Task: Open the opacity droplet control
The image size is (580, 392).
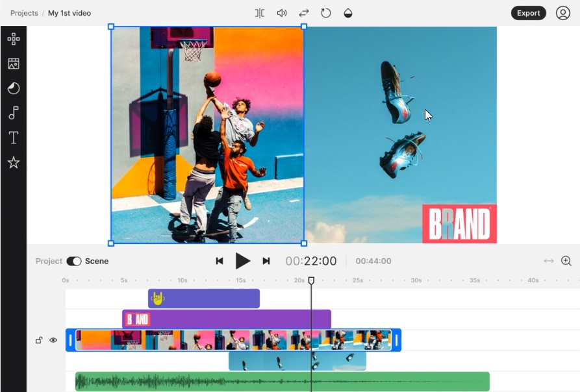Action: point(348,13)
